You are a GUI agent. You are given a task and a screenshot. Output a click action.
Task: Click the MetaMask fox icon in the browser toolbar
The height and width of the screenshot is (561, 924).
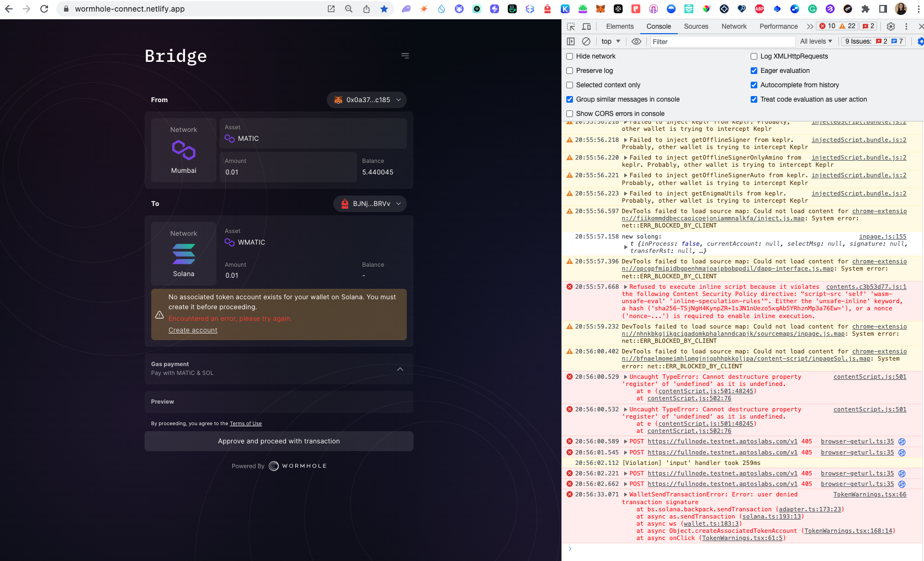point(601,9)
